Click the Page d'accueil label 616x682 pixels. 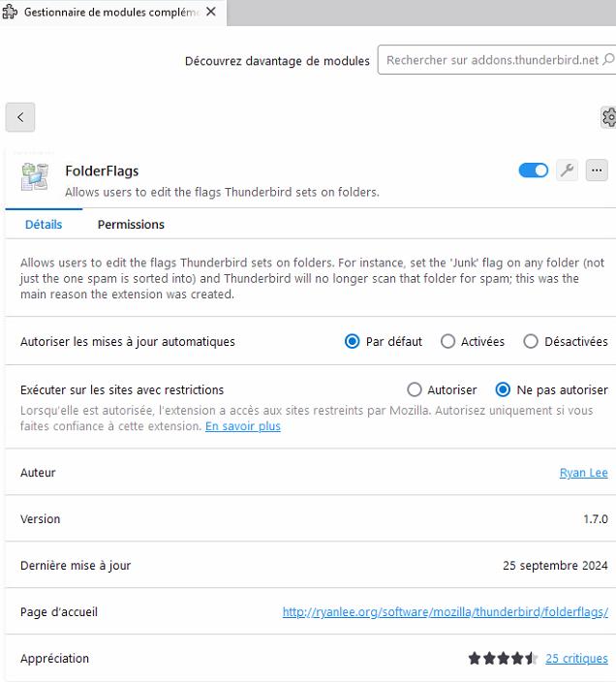pos(59,612)
